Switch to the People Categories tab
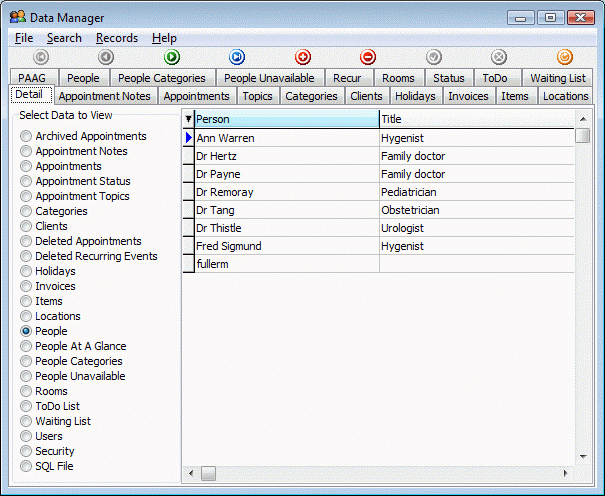Screen dimensions: 605x496 click(162, 78)
